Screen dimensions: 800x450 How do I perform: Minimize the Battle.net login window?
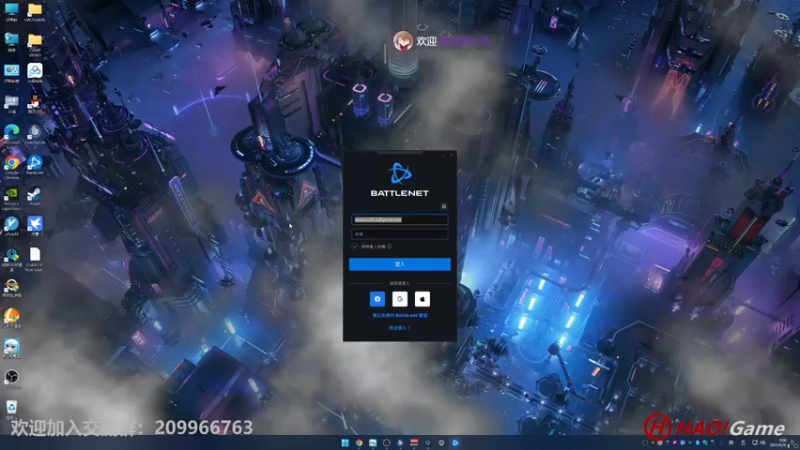(443, 155)
